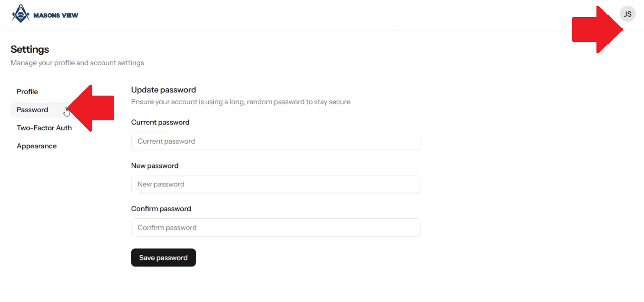Focus the Confirm password input box
The height and width of the screenshot is (302, 644).
275,228
